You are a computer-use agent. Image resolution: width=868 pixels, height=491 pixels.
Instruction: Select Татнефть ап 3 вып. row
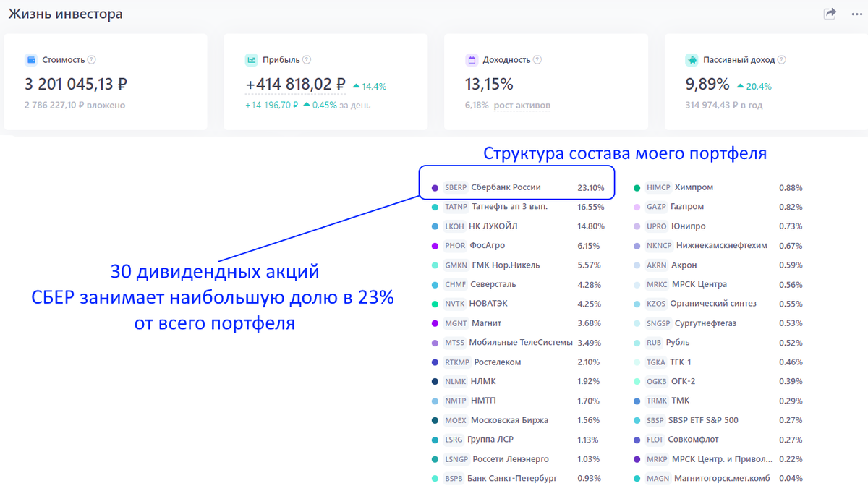point(517,207)
